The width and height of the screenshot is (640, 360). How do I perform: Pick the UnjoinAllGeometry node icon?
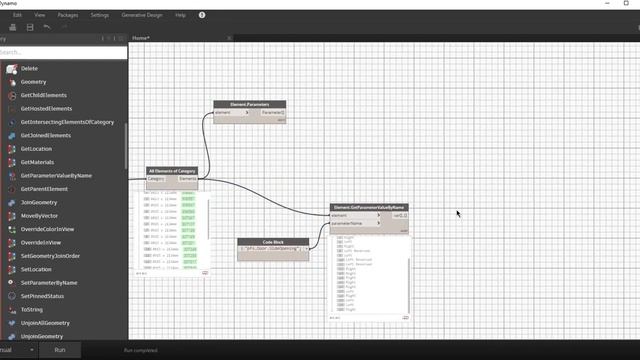[x=11, y=323]
